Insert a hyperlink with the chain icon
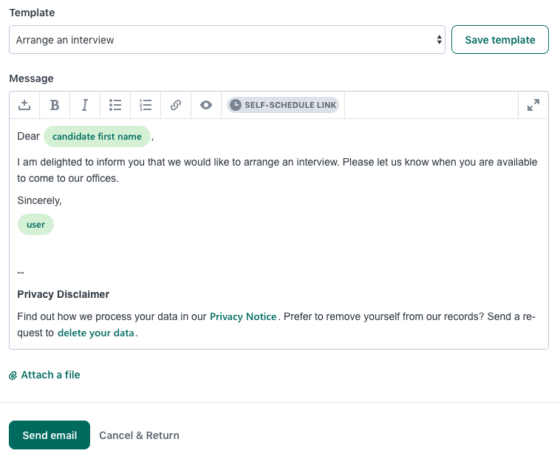Screen dimensions: 560x459 coord(176,105)
